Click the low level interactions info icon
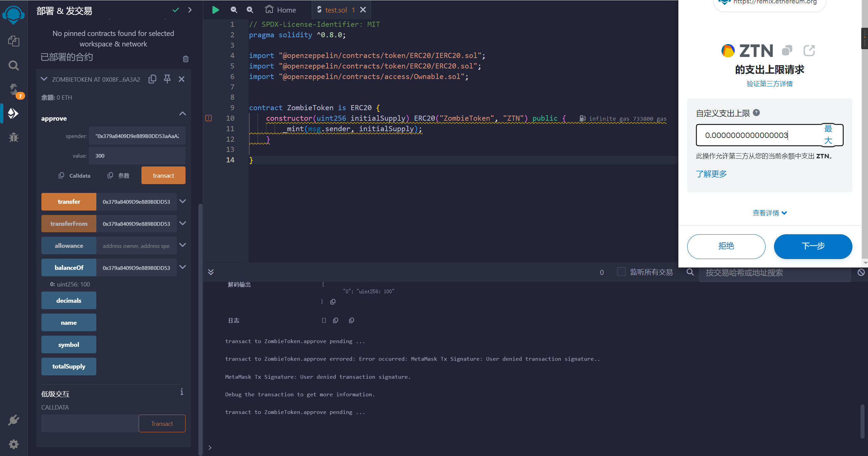Viewport: 868px width, 456px height. tap(182, 392)
